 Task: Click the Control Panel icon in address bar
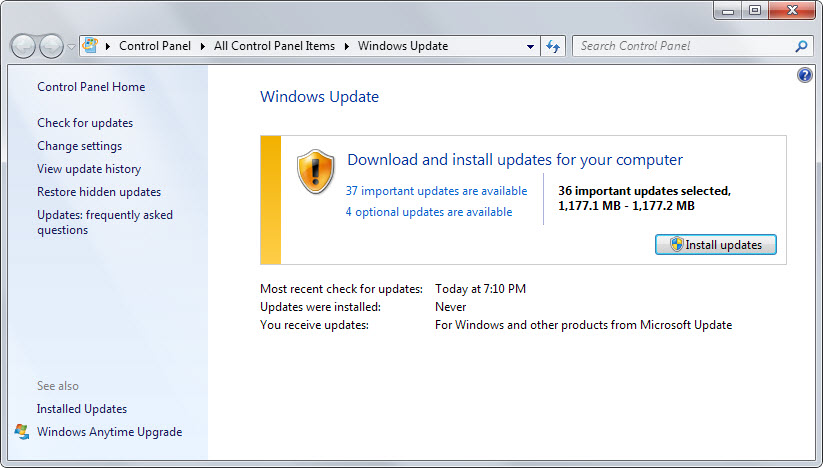tap(90, 46)
